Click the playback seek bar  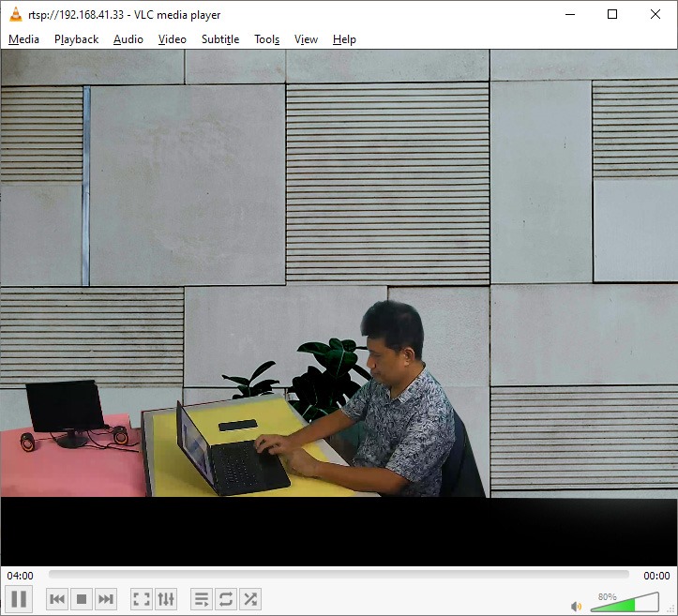[x=339, y=575]
